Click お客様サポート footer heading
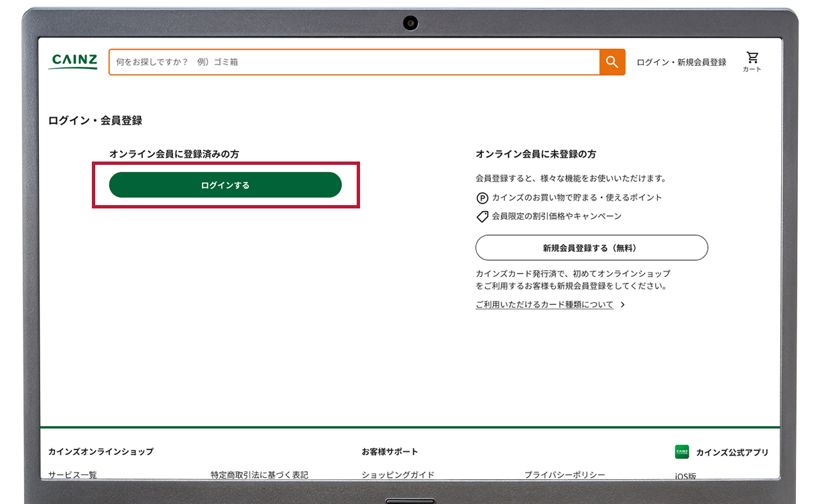 [390, 452]
